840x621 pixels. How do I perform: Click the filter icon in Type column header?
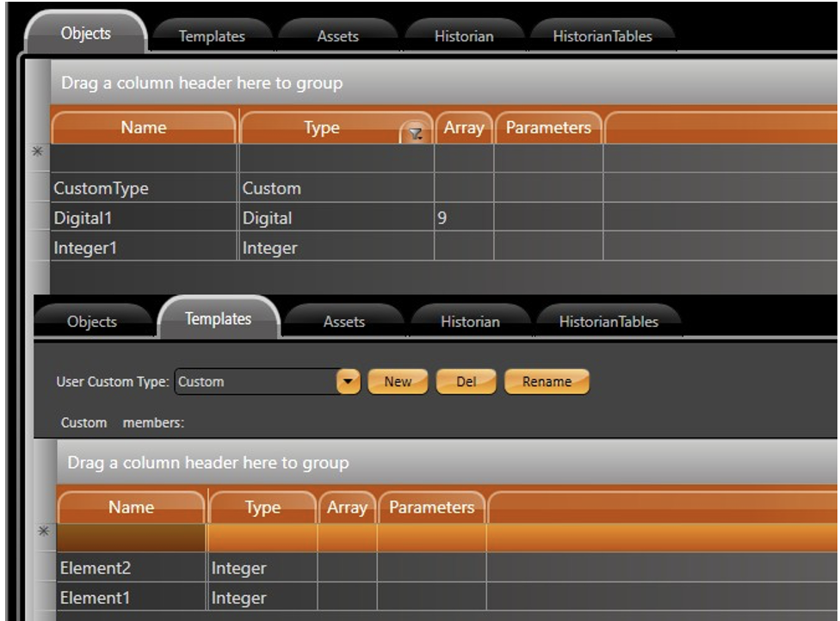point(416,133)
